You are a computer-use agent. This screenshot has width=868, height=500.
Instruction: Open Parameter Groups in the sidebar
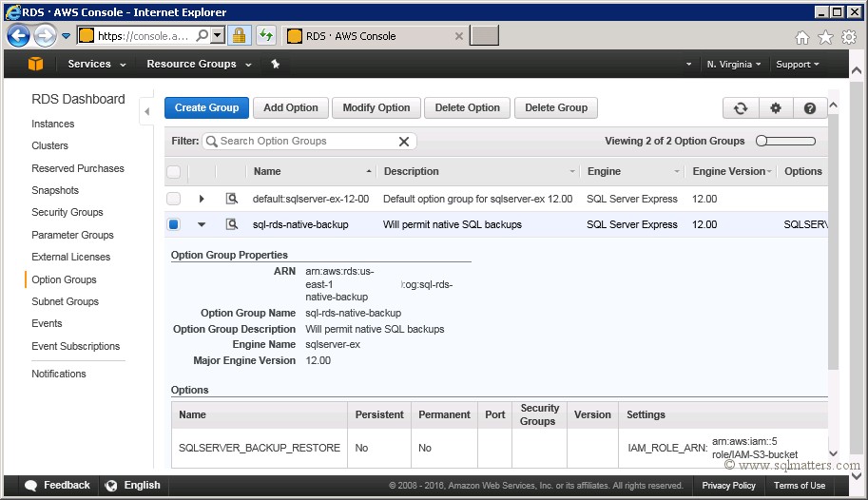click(x=72, y=235)
